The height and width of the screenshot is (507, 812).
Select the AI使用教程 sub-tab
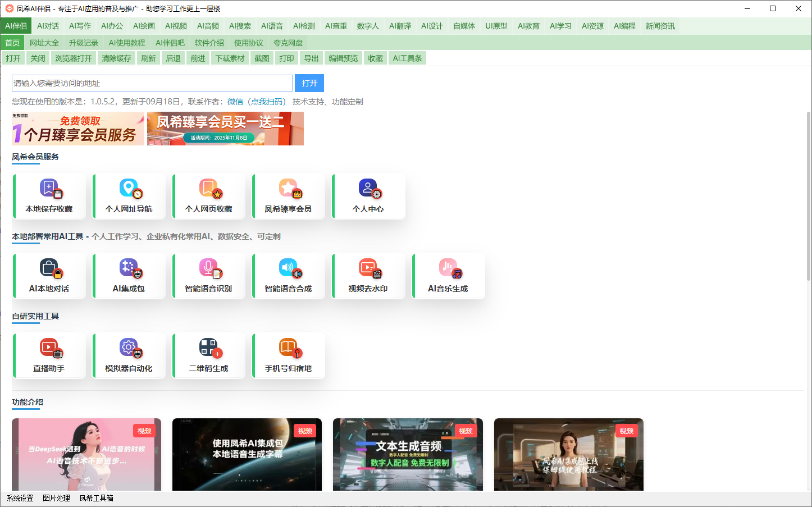point(127,43)
